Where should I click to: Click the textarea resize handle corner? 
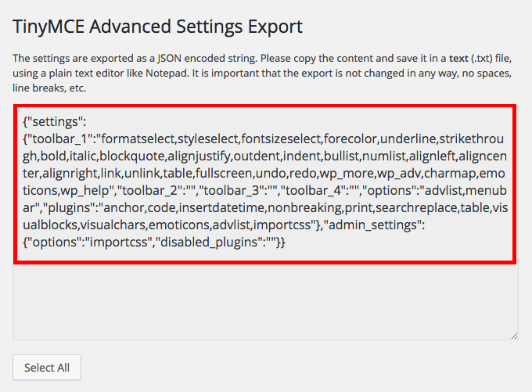[x=514, y=336]
